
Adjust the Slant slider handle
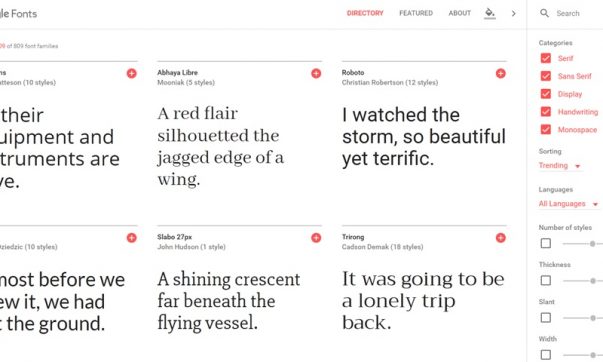tap(593, 318)
